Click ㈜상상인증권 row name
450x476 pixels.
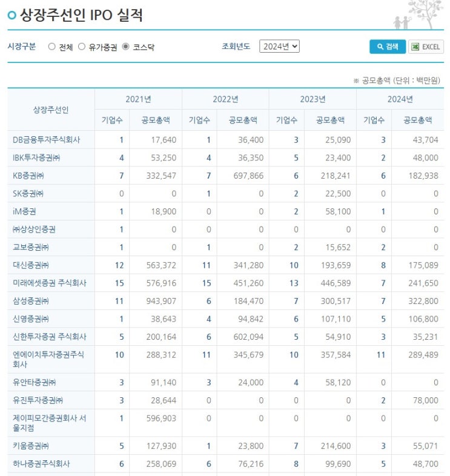coord(34,229)
